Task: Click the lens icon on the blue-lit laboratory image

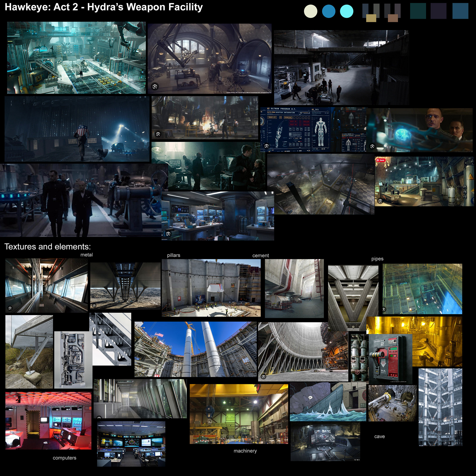Action: pyautogui.click(x=168, y=234)
